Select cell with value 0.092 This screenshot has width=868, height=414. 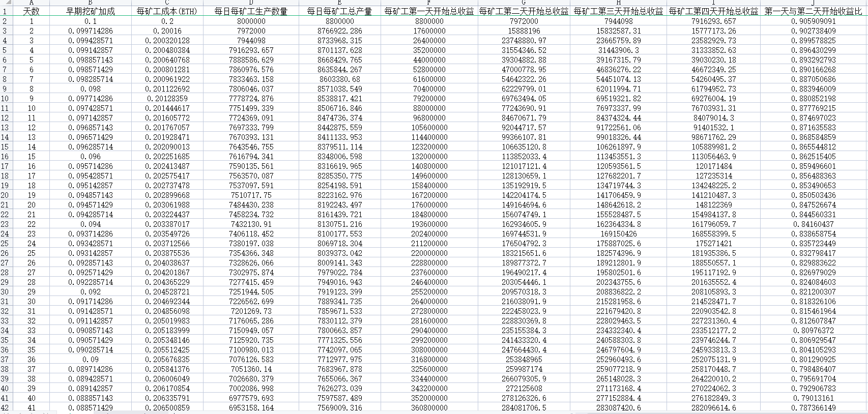91,291
